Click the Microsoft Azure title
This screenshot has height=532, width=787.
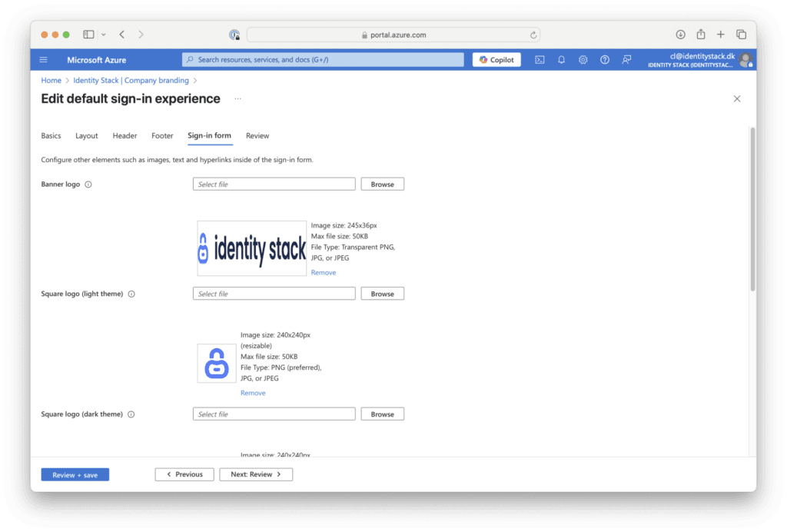96,60
